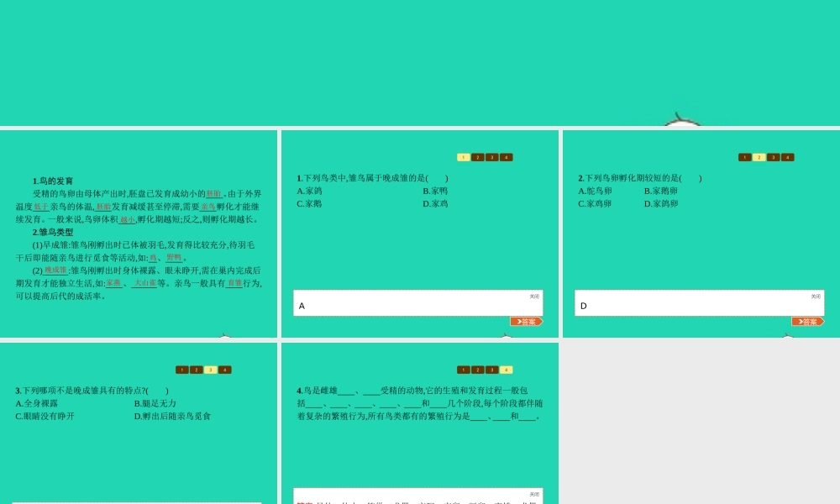Click option A.家鸽 in question 1
Screen dimensions: 840x504
click(x=310, y=192)
